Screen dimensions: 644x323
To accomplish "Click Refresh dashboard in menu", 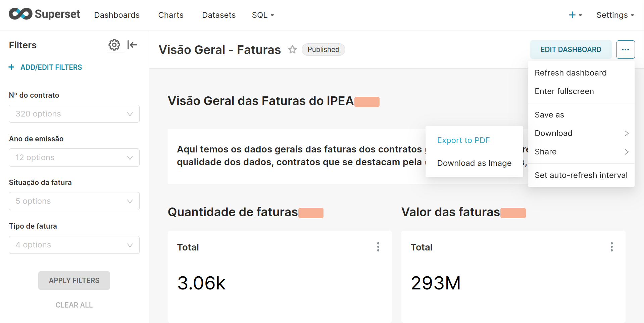I will pyautogui.click(x=570, y=73).
